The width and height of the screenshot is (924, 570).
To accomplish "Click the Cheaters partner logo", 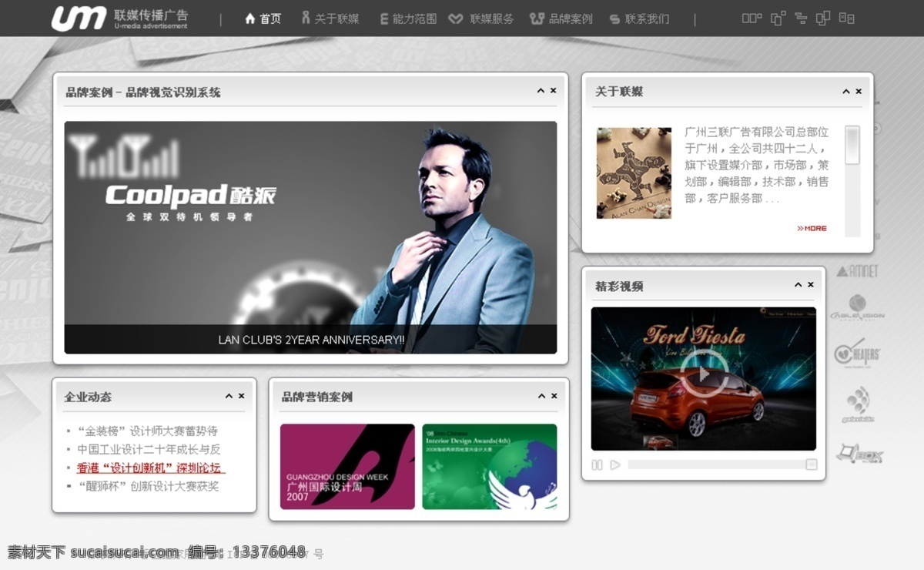I will (x=857, y=353).
